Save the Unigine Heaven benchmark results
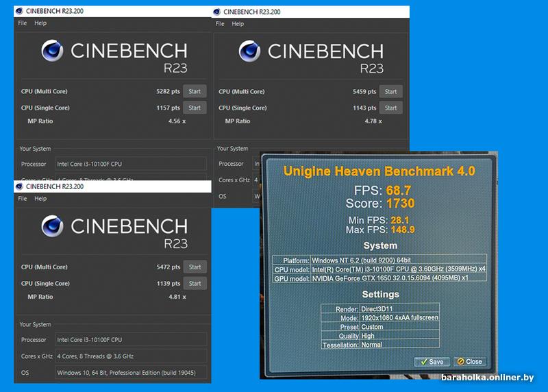The image size is (548, 392). coord(432,361)
